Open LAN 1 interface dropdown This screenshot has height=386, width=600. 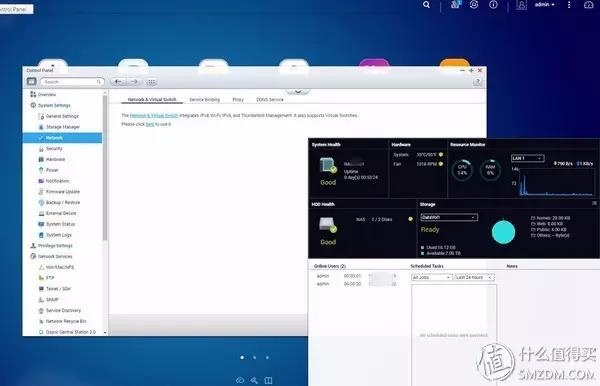[x=527, y=158]
